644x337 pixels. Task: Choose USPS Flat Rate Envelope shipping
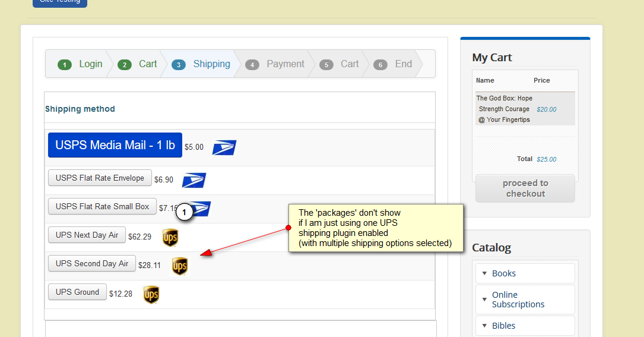[x=100, y=178]
